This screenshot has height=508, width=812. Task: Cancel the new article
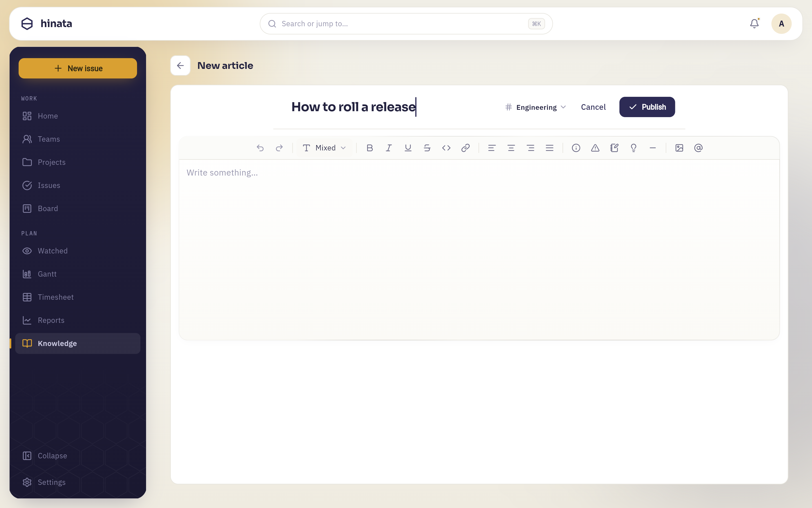[593, 107]
